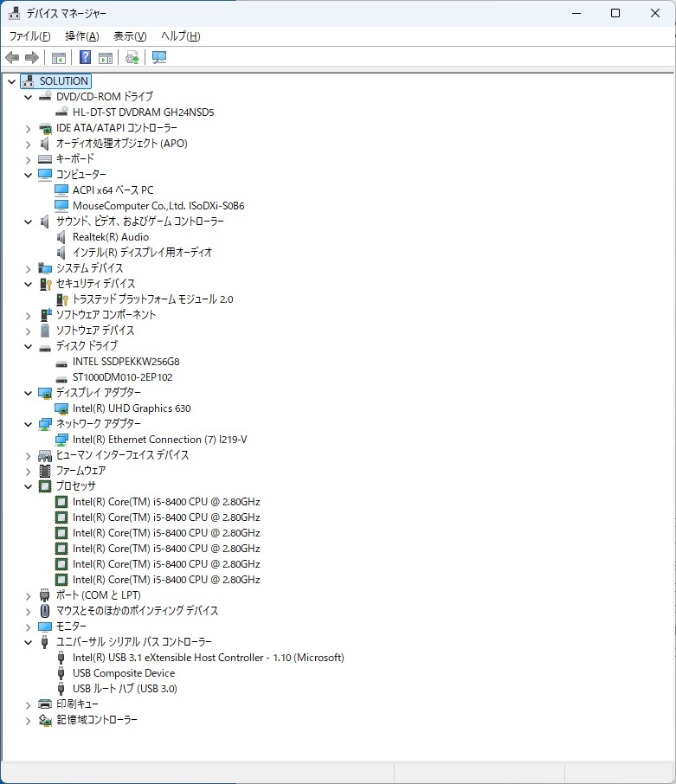Minimize the Device Manager window

tap(576, 13)
